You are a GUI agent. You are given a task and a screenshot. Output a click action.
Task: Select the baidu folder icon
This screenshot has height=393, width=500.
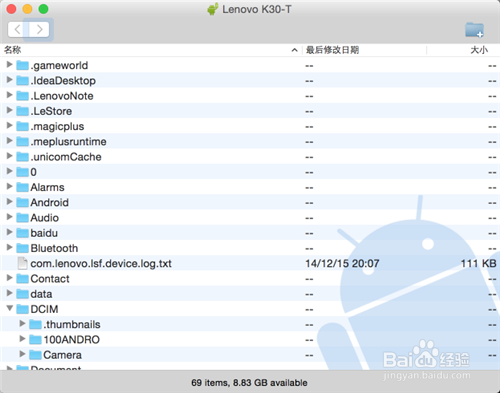pyautogui.click(x=23, y=233)
